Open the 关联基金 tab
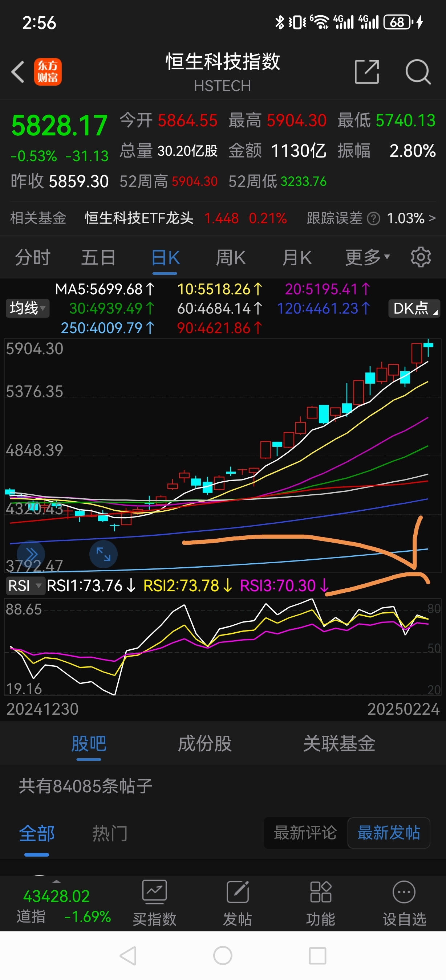The height and width of the screenshot is (980, 446). click(x=339, y=743)
